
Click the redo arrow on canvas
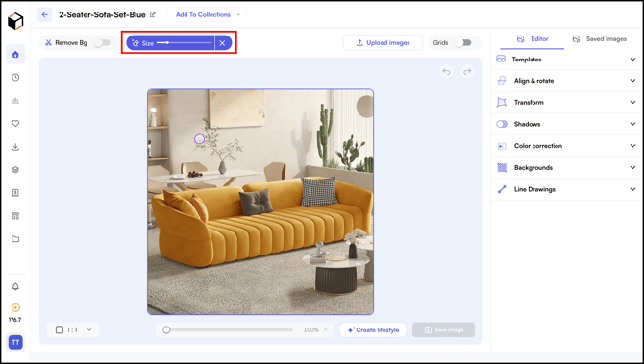tap(467, 72)
